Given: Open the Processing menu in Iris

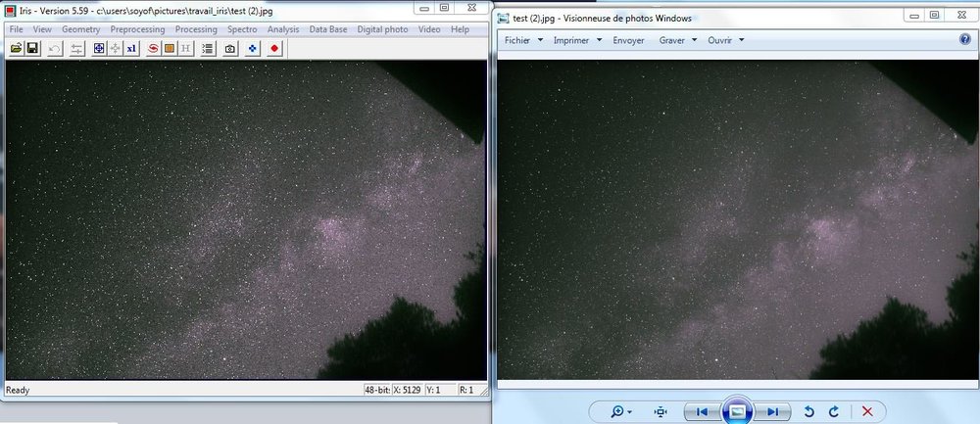Looking at the screenshot, I should point(196,29).
